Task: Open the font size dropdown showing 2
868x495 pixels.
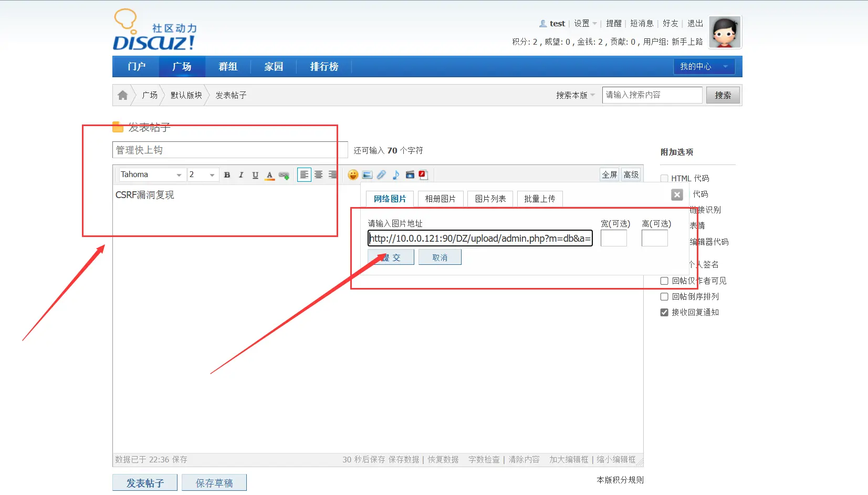Action: (x=202, y=174)
